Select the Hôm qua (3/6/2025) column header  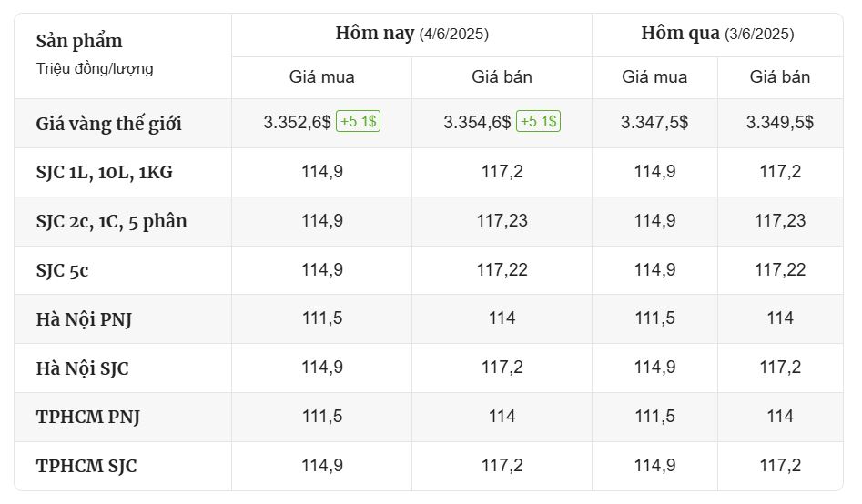coord(717,34)
